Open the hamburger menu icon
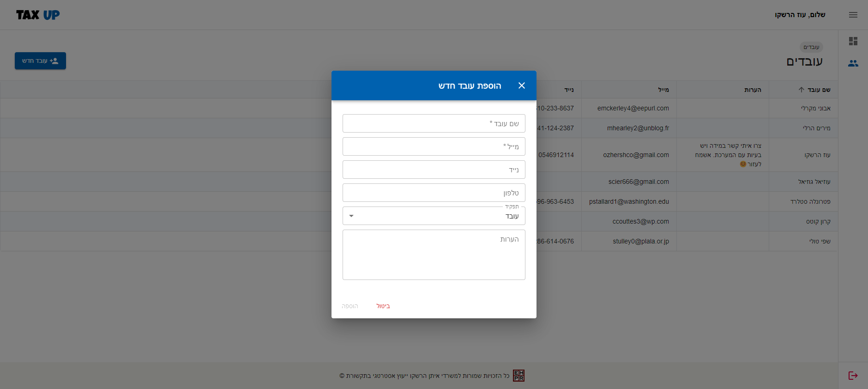 tap(853, 15)
